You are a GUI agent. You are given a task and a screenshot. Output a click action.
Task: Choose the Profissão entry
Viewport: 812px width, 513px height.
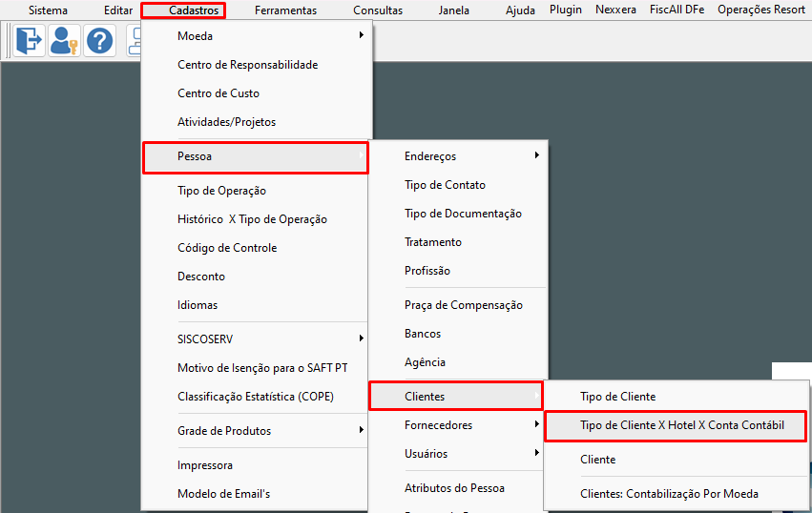pos(458,270)
